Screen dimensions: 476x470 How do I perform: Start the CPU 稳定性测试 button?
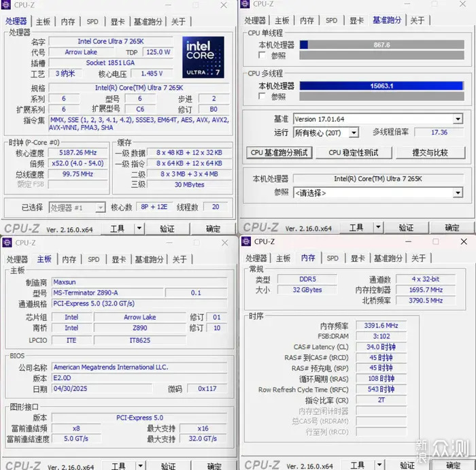coord(354,152)
